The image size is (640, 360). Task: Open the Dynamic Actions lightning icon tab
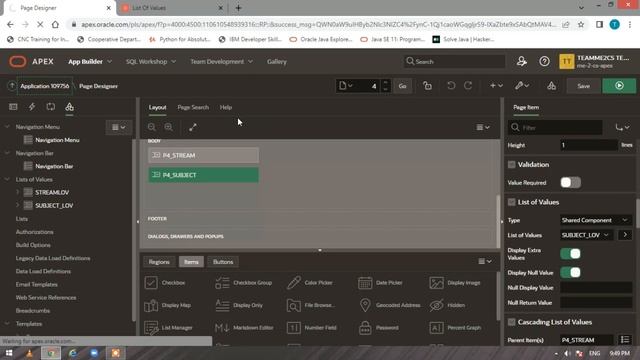click(32, 107)
